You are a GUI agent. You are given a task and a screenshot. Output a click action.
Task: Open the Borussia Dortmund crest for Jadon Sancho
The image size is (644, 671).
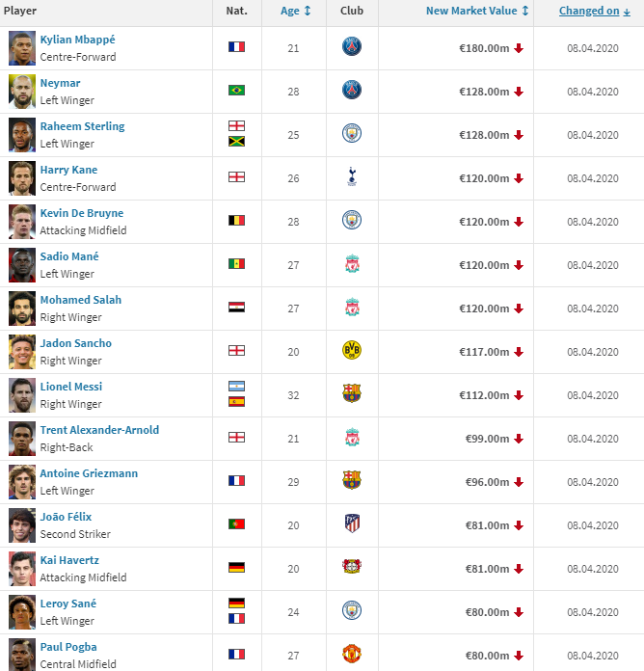[x=352, y=350]
